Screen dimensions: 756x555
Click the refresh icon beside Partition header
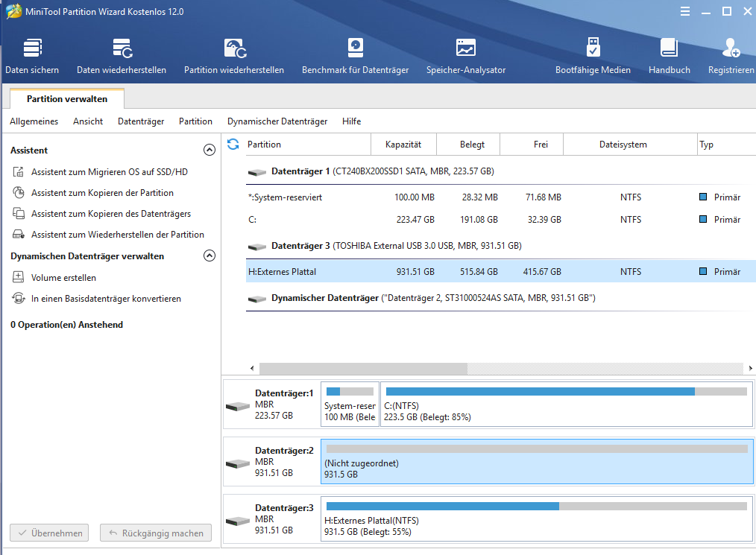point(233,144)
